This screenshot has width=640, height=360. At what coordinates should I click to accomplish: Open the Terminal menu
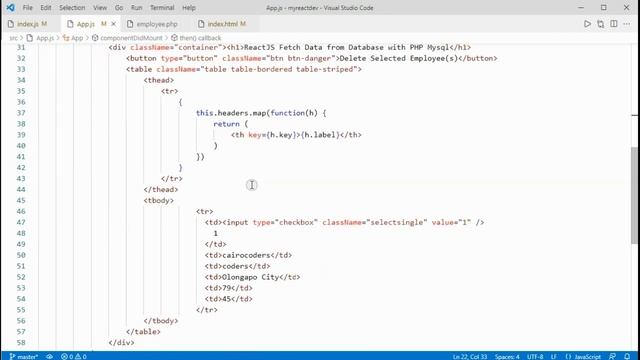coord(162,8)
